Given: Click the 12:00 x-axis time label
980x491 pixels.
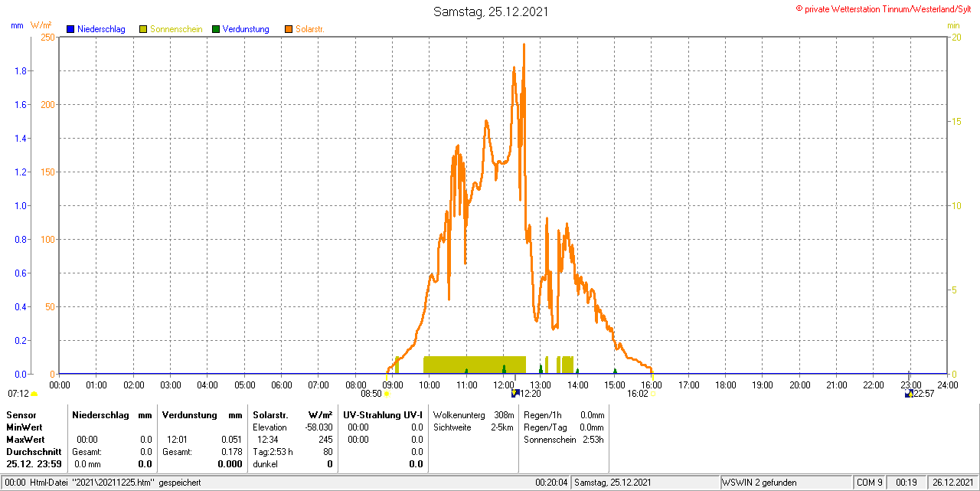Looking at the screenshot, I should (x=504, y=385).
